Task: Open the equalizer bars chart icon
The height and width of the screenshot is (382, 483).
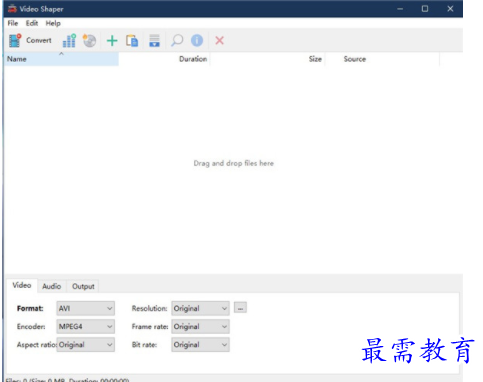Action: click(69, 41)
